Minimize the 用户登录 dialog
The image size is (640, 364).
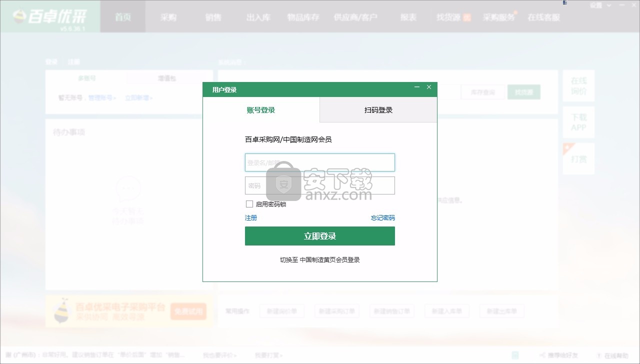click(x=417, y=87)
